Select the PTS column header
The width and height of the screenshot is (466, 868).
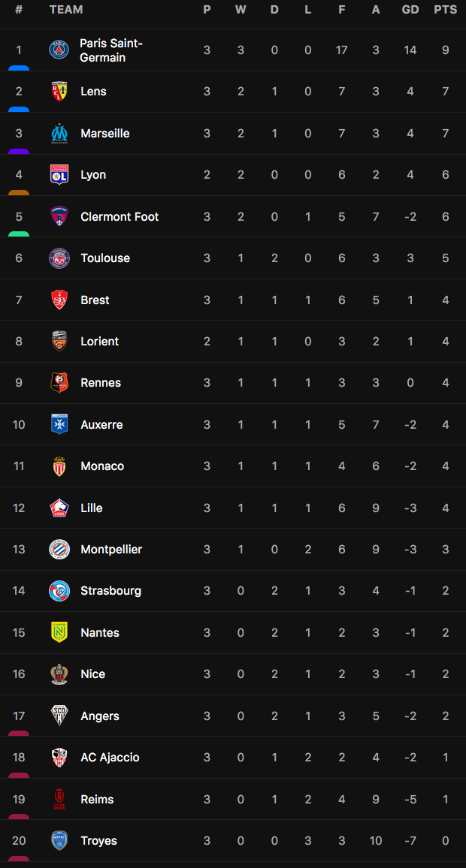pyautogui.click(x=446, y=10)
